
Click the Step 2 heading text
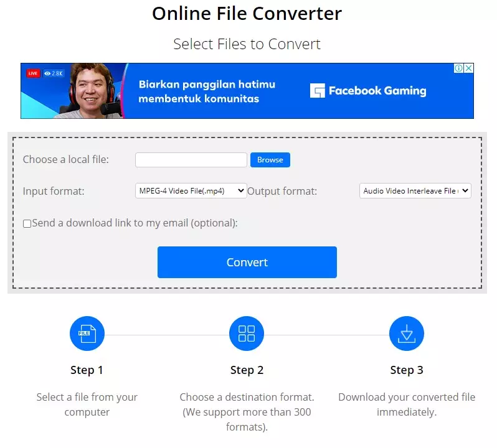pos(247,370)
